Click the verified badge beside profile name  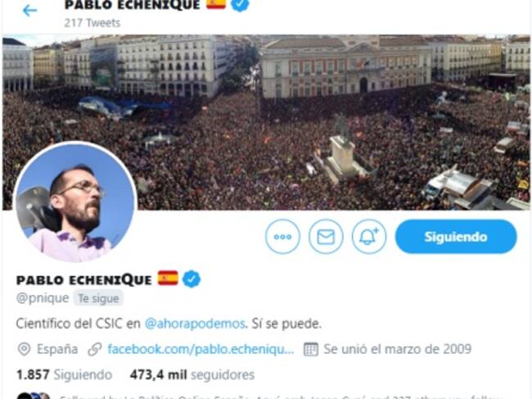(192, 279)
